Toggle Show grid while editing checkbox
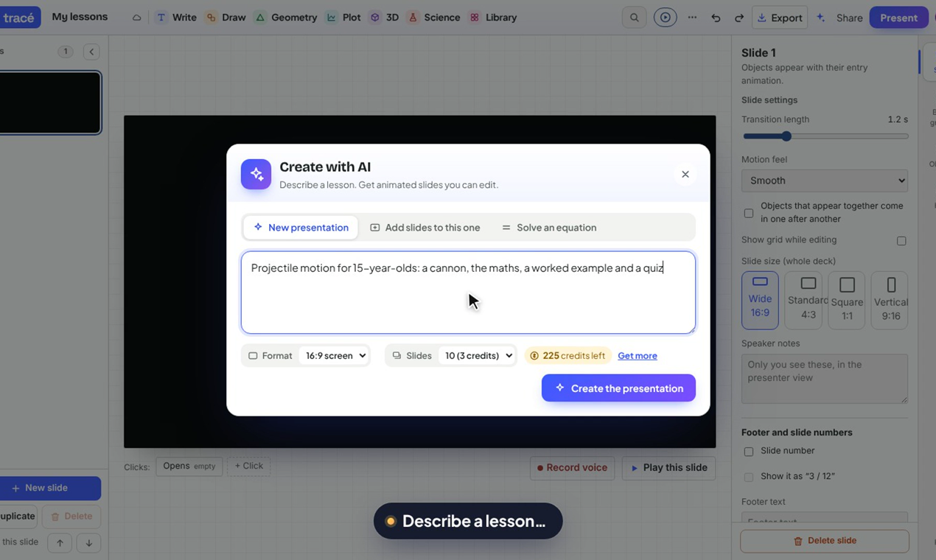Viewport: 936px width, 560px height. [901, 241]
